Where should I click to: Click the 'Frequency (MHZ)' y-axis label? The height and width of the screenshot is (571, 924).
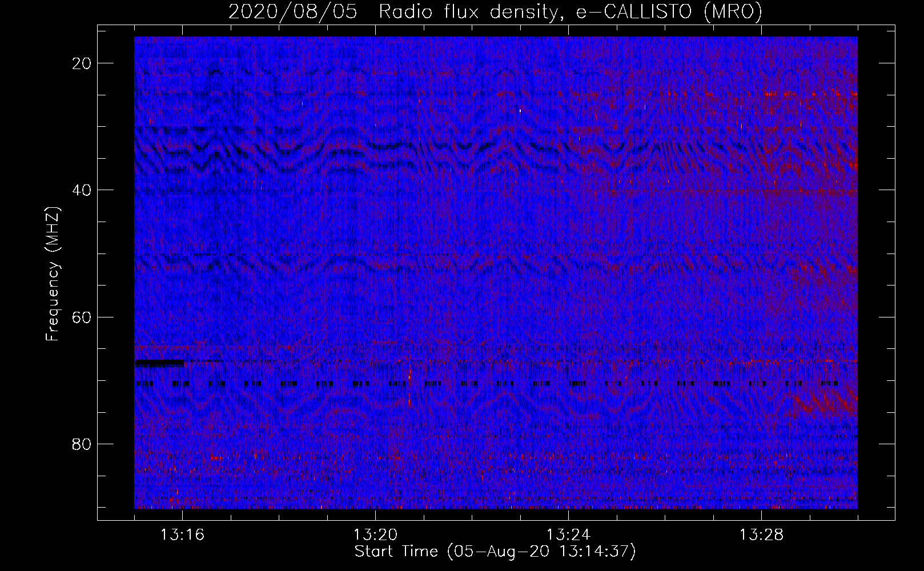click(x=53, y=274)
